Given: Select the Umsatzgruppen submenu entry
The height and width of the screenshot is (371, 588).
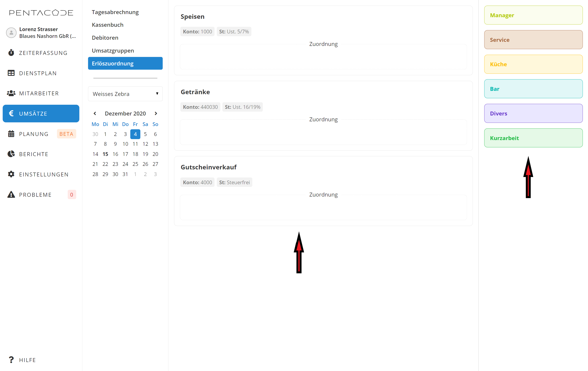Looking at the screenshot, I should pos(113,50).
